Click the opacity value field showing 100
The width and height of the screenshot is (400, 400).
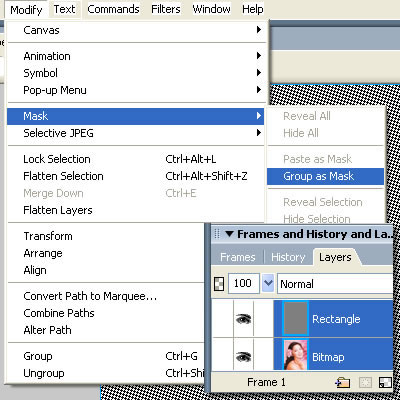(243, 284)
